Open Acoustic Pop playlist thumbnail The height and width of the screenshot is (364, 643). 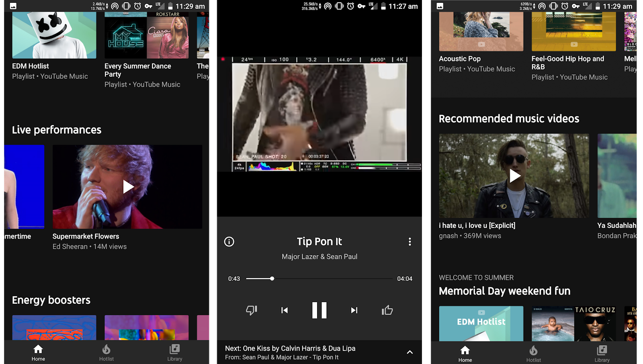(481, 31)
